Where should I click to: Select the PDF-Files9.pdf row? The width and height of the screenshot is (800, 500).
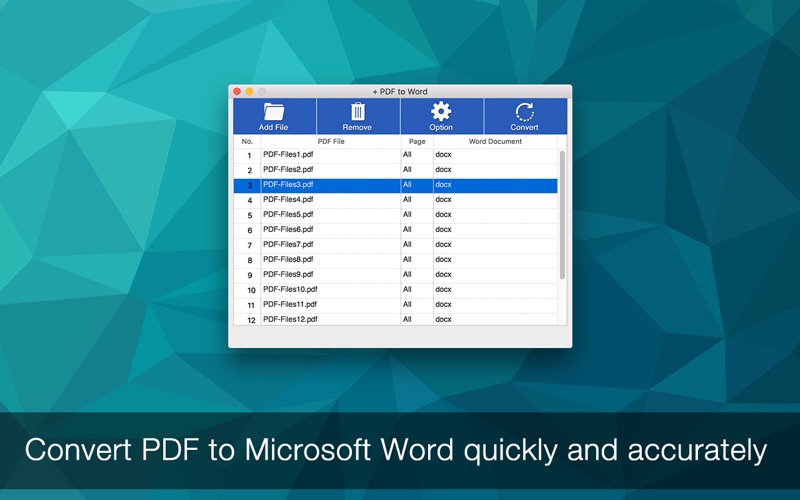(395, 274)
